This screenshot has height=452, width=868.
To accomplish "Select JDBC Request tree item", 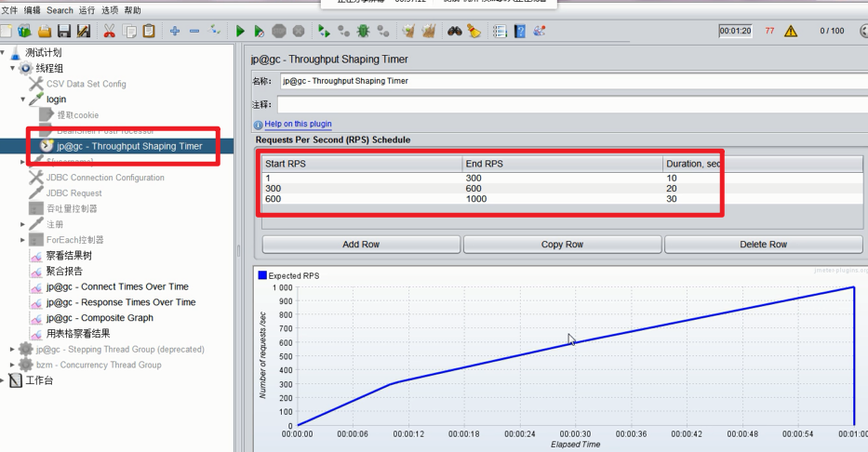I will click(74, 193).
